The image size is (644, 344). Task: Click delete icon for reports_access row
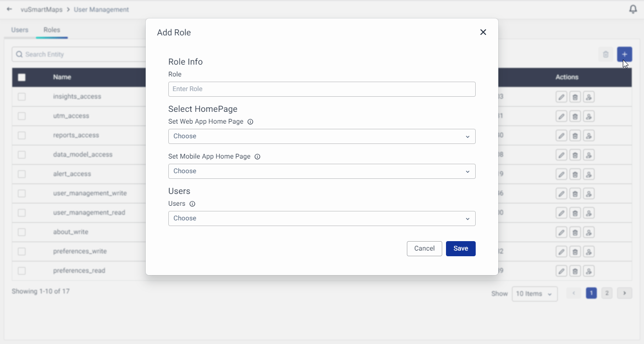click(x=575, y=136)
